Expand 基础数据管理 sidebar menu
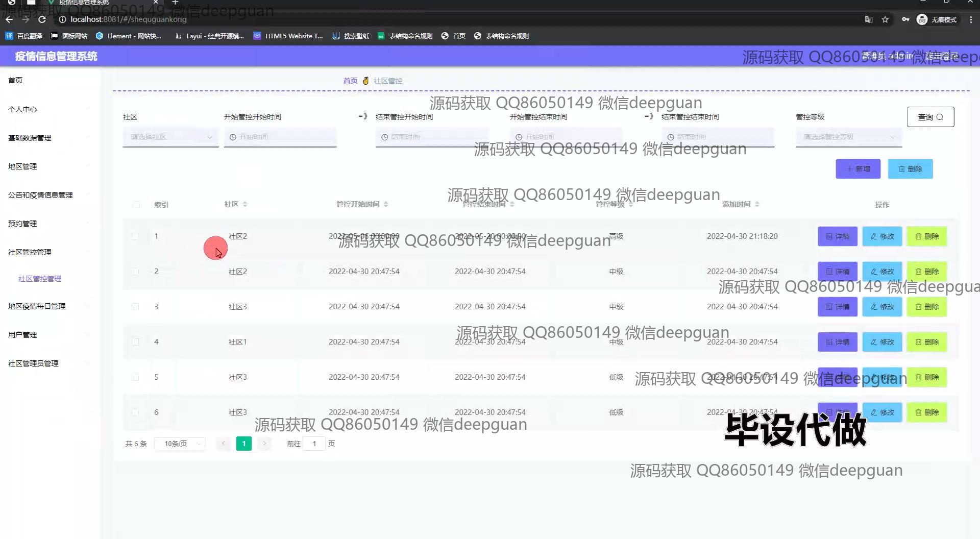Screen dimensions: 980x539 [49, 138]
